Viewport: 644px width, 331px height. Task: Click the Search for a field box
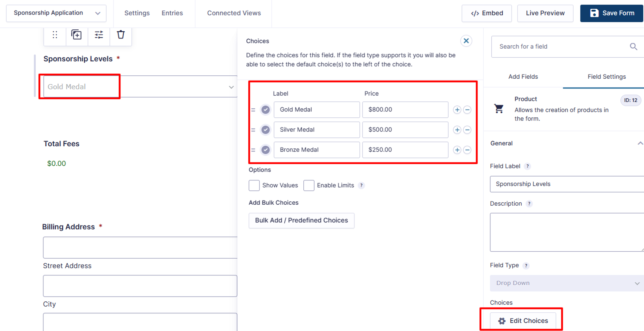click(567, 47)
